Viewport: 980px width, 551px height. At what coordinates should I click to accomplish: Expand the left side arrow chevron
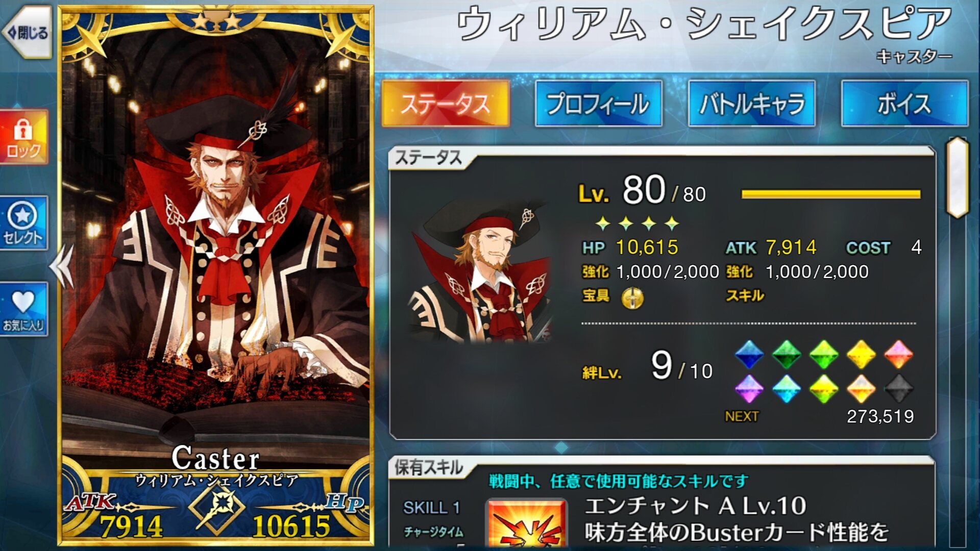63,266
